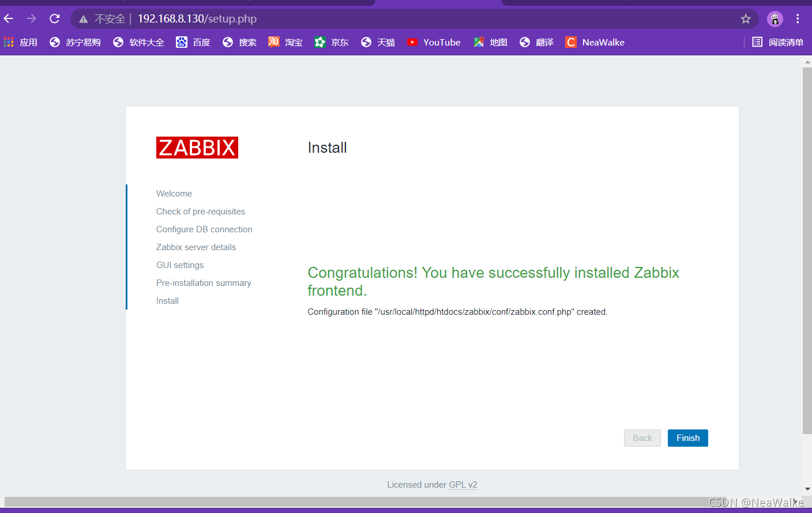
Task: Open 翻译 translate bookmark
Action: point(536,42)
